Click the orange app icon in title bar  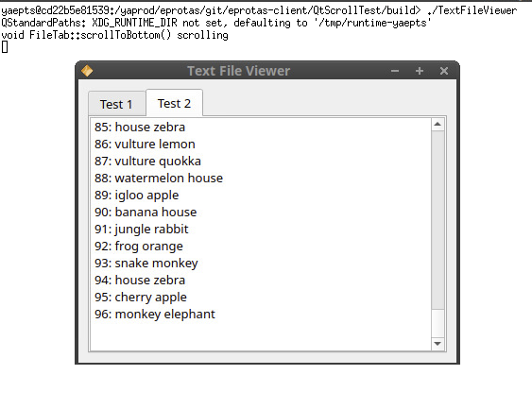pos(87,71)
